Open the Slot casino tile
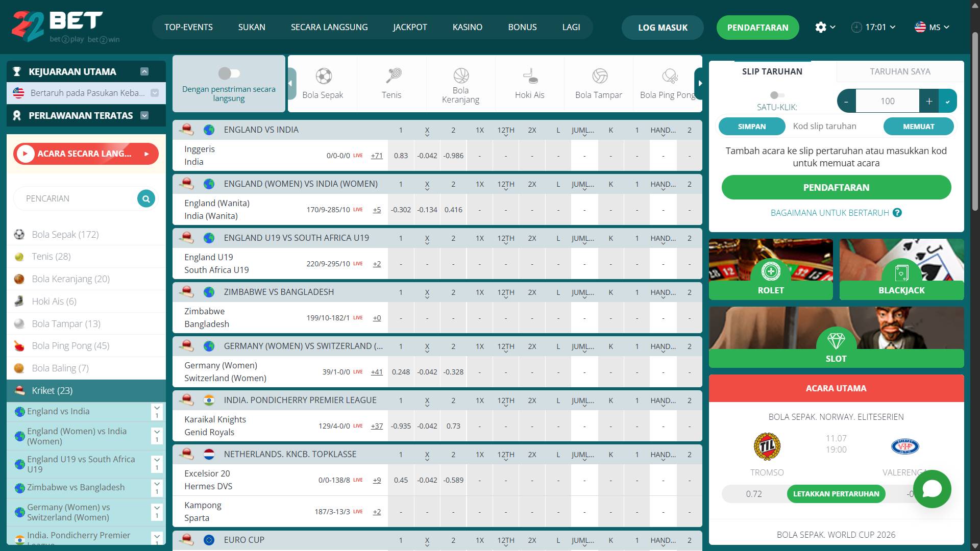 click(x=836, y=337)
